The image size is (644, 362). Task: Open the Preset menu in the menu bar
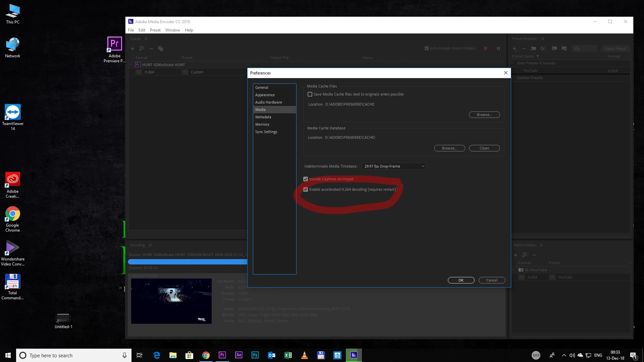tap(155, 30)
